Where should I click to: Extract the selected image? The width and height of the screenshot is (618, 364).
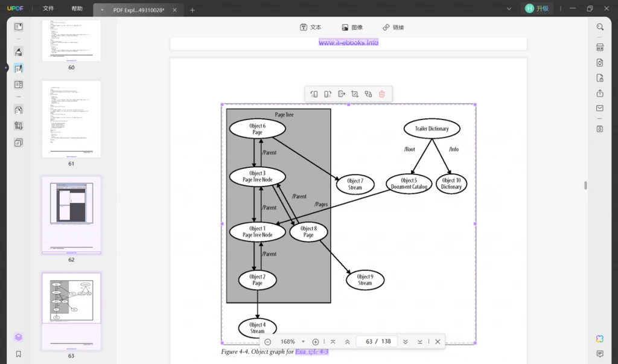click(342, 94)
